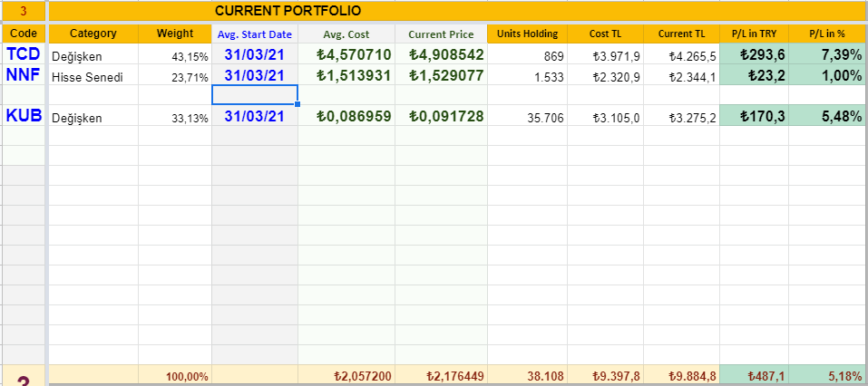Screen dimensions: 868x386
Task: Select the TCD code cell
Action: (x=24, y=54)
